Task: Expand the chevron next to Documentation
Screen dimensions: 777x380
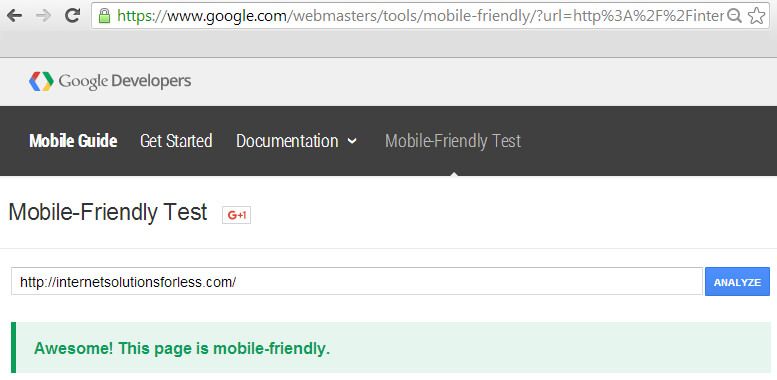Action: 352,141
